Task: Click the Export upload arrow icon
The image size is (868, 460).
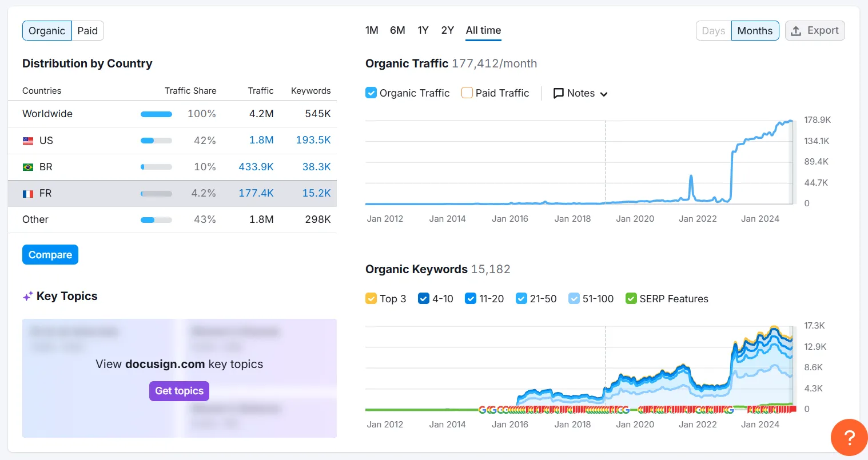Action: click(796, 31)
